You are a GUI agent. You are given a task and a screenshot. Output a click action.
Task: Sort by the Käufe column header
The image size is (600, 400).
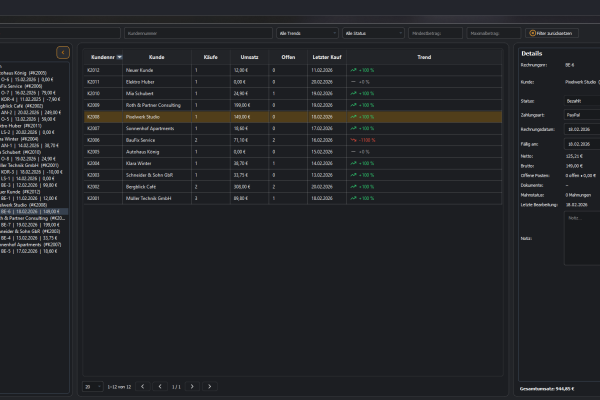pos(210,57)
